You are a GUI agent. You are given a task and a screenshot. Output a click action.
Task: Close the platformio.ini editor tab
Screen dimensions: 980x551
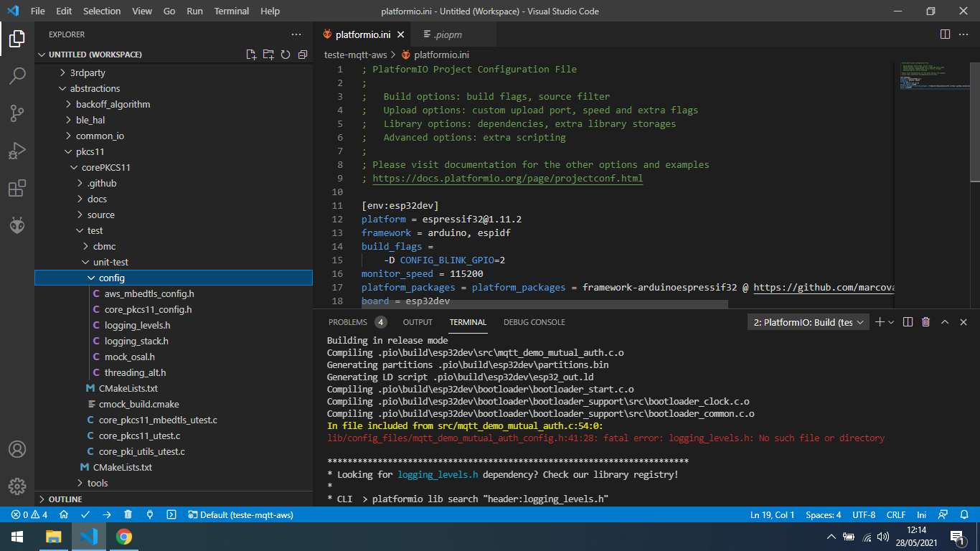(400, 34)
